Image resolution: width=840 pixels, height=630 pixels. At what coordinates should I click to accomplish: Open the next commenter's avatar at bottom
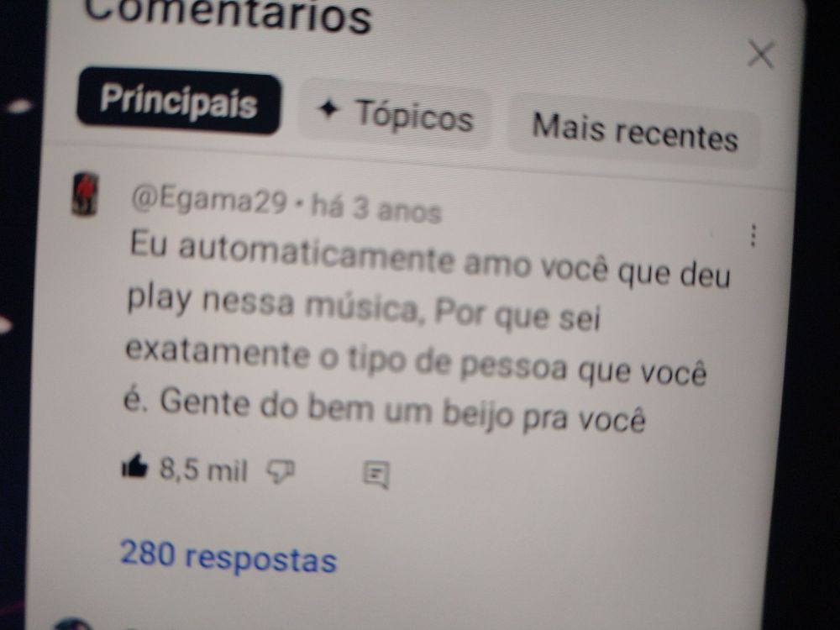pyautogui.click(x=72, y=624)
